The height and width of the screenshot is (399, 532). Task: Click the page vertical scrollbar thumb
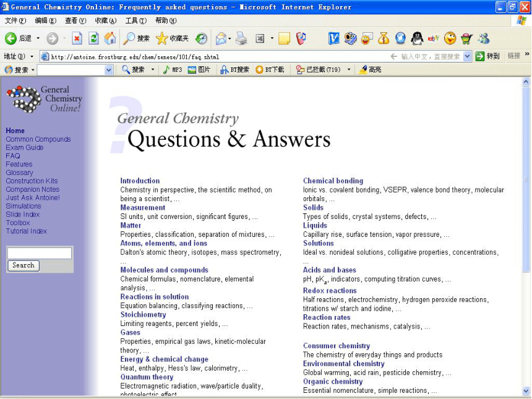pyautogui.click(x=526, y=179)
